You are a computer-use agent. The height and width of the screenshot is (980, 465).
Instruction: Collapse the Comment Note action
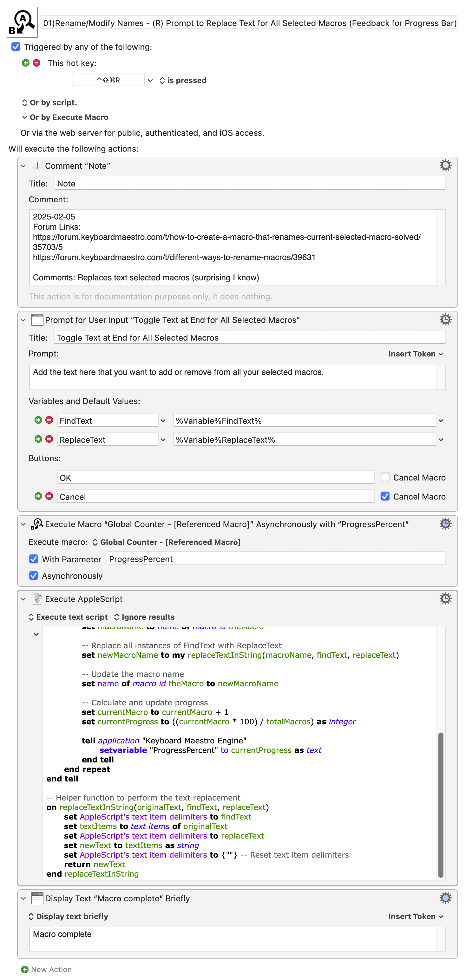coord(23,166)
